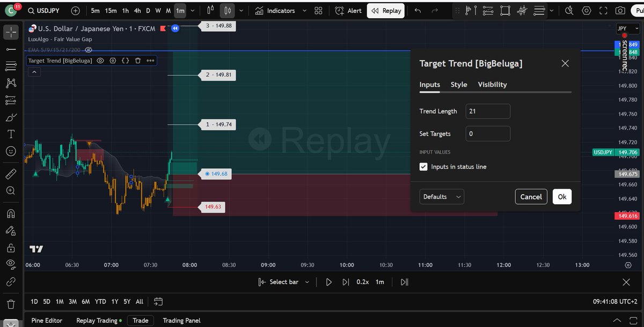Open the Fibonacci retracement tools
The height and width of the screenshot is (327, 644).
11,66
